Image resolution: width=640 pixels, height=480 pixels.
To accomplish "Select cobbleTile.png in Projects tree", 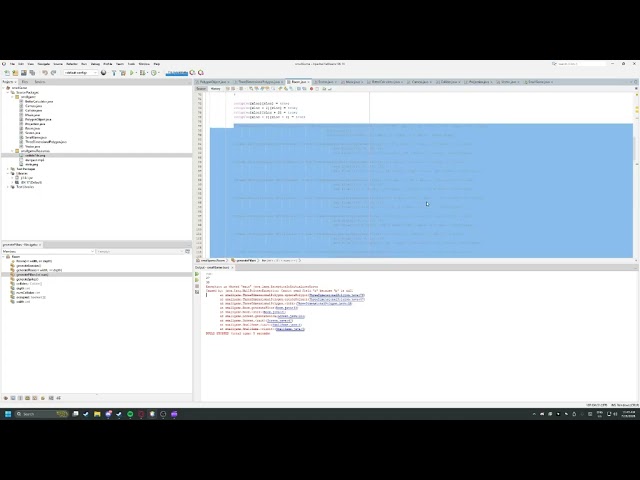I will pyautogui.click(x=35, y=156).
